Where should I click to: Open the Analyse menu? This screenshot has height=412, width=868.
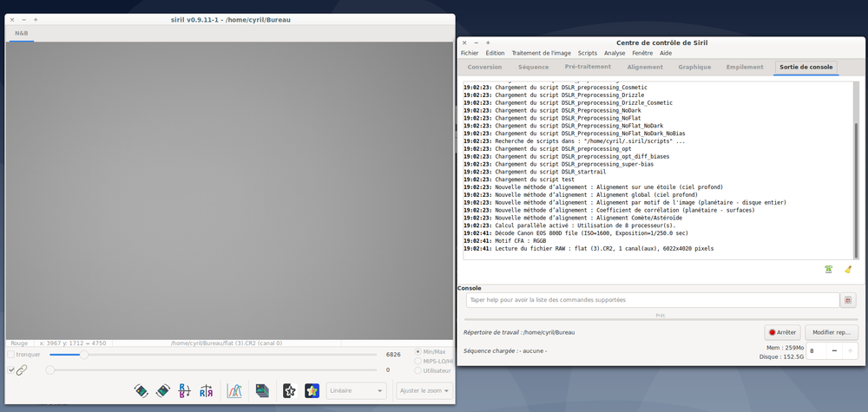615,53
